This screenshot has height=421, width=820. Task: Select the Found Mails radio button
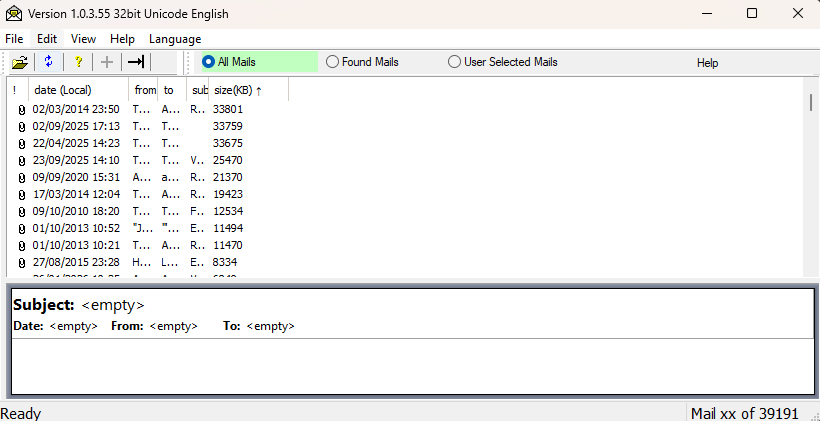(332, 62)
